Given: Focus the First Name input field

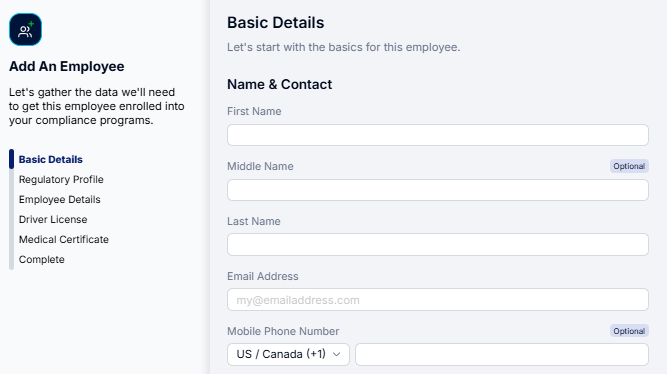Looking at the screenshot, I should coord(438,135).
